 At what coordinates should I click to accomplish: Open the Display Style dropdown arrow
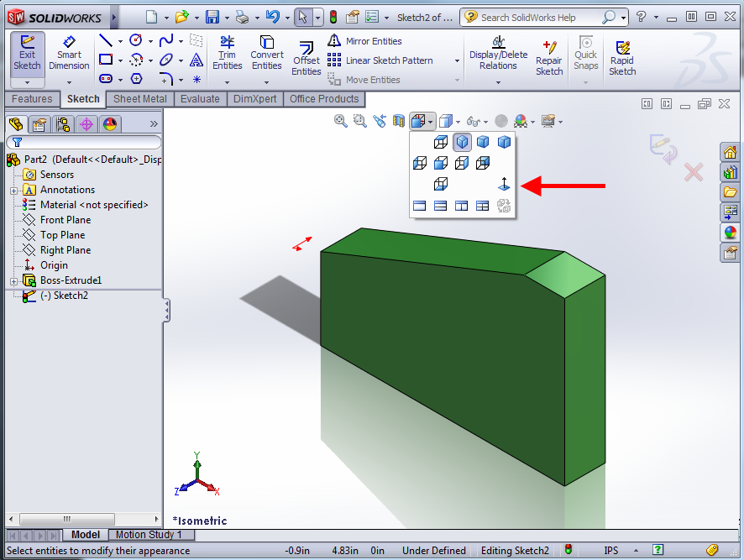coord(458,122)
